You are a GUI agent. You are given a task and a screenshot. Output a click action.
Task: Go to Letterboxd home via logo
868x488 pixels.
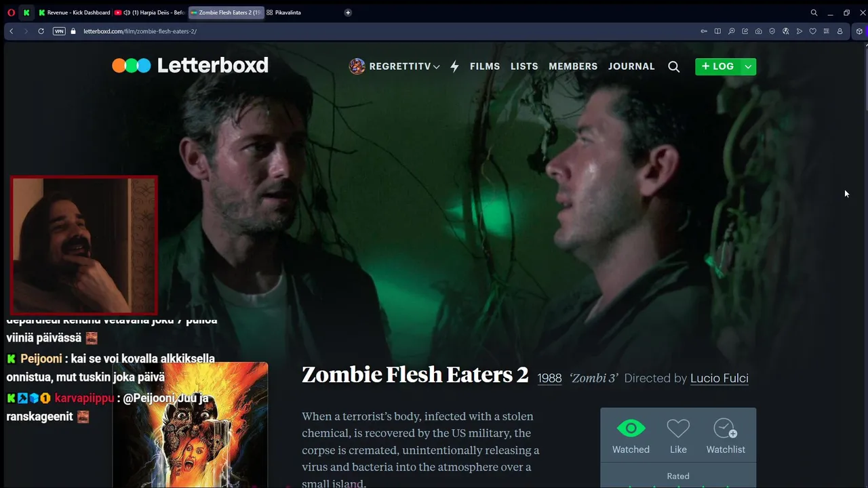(191, 65)
